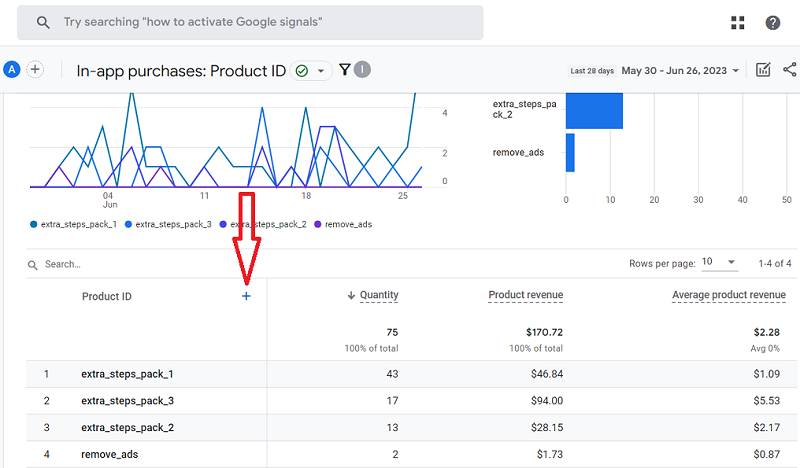Click the add comparison plus circle
Viewport: 800px width, 468px height.
[35, 69]
